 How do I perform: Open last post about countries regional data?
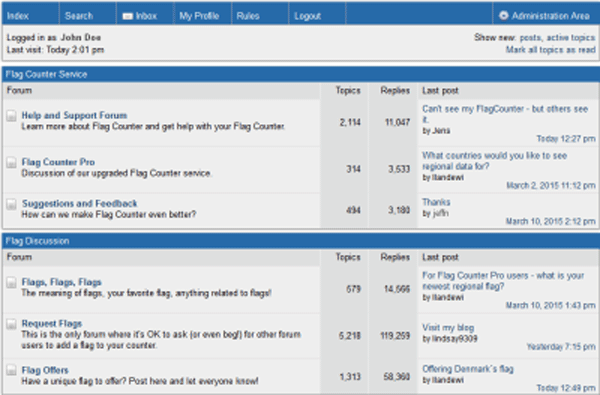click(x=494, y=161)
